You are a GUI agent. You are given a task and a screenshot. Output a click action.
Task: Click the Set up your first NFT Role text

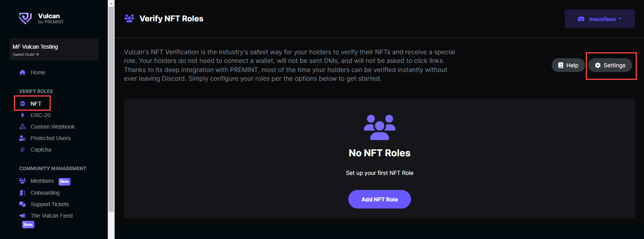(380, 173)
